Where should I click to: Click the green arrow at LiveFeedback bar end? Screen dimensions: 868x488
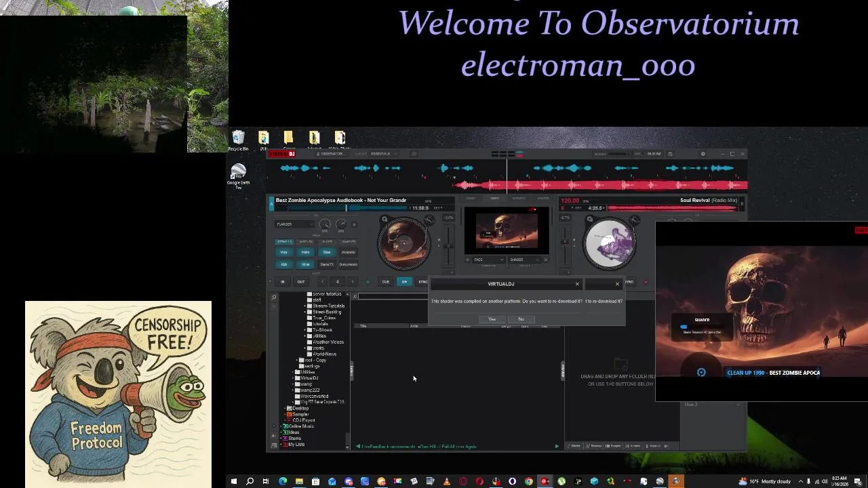557,447
